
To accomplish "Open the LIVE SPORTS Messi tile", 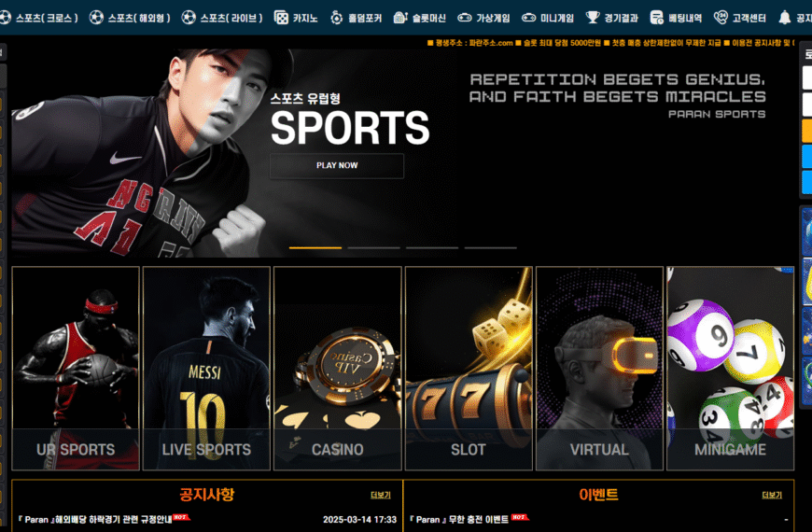I will (206, 369).
